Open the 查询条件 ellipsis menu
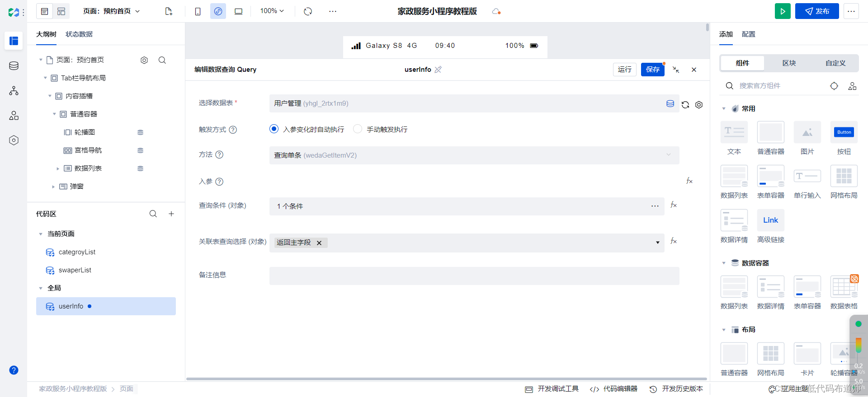The width and height of the screenshot is (868, 397). coord(655,206)
